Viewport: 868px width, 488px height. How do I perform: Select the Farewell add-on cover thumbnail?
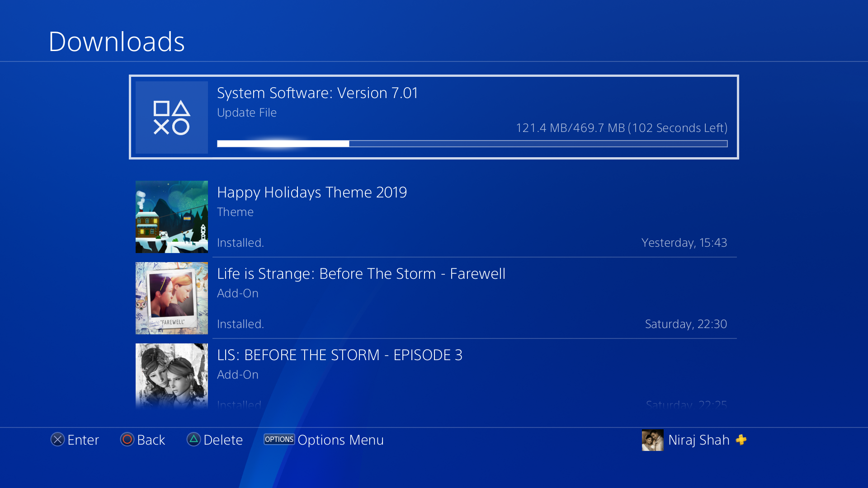click(x=172, y=298)
